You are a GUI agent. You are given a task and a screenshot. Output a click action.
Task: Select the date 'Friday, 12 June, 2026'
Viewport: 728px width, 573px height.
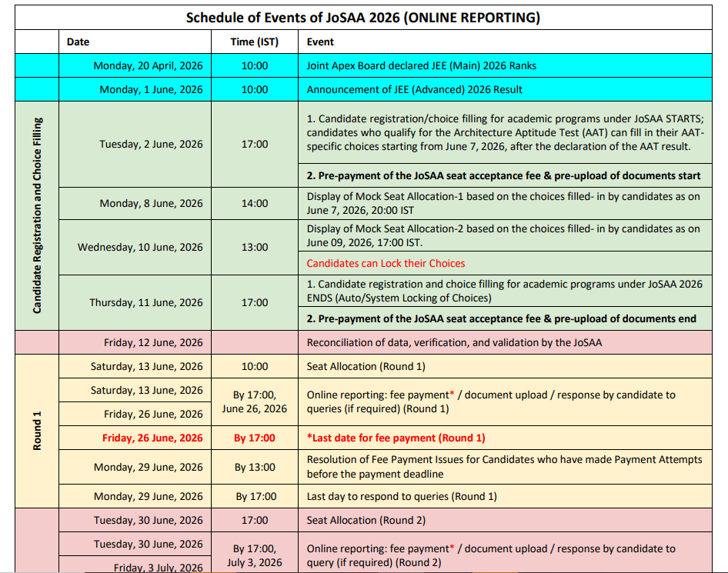point(153,343)
